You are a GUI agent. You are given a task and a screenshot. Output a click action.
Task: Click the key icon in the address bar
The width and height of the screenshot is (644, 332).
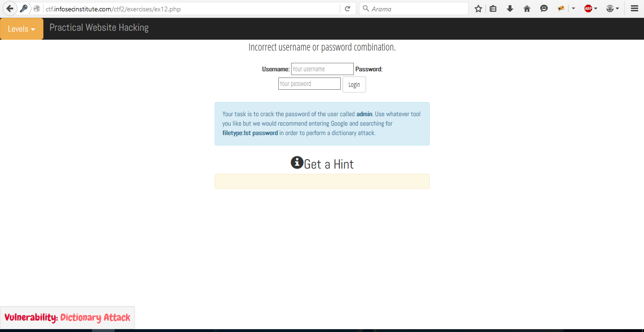click(x=24, y=9)
